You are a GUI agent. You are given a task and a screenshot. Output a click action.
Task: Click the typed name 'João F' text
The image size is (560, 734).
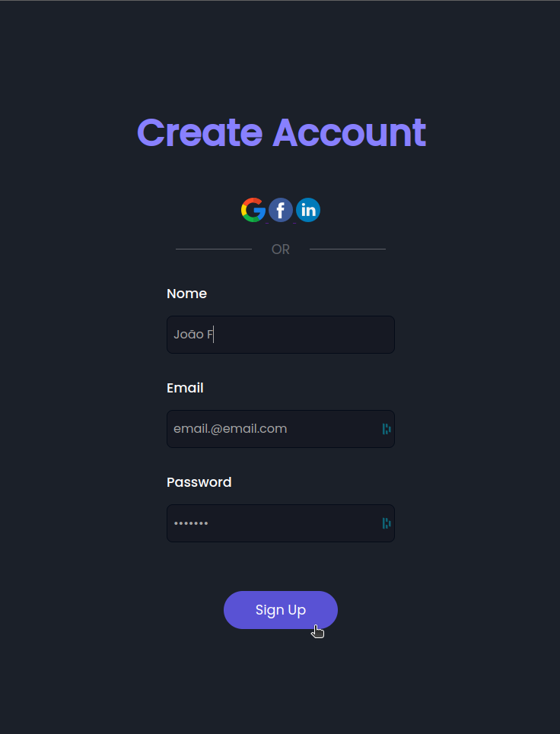[x=192, y=334]
